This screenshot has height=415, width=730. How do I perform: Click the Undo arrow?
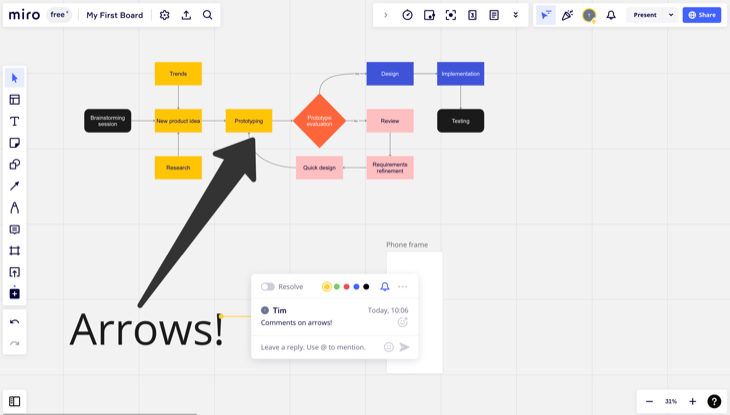click(x=14, y=322)
